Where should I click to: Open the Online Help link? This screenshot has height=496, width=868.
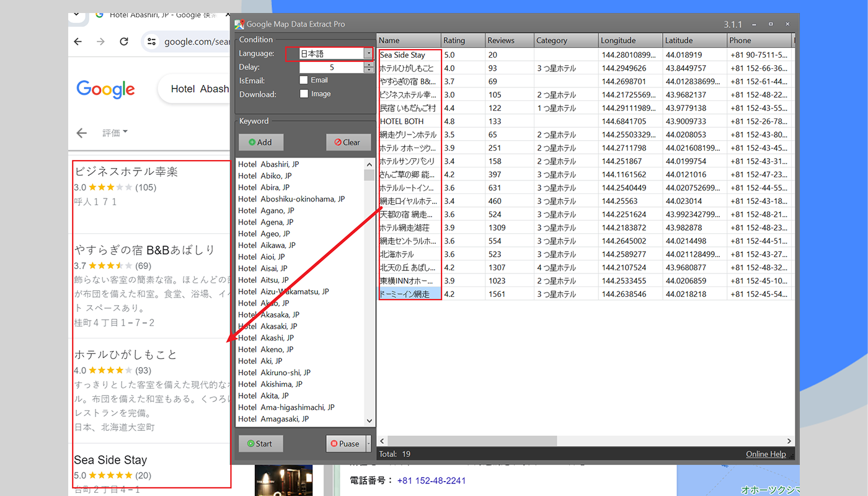[x=765, y=454]
